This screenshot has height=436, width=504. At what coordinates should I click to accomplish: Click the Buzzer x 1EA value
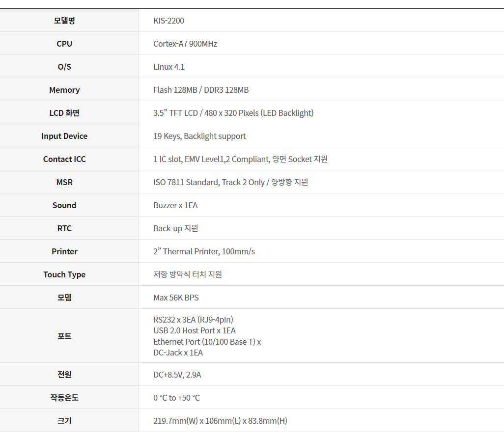pyautogui.click(x=175, y=205)
